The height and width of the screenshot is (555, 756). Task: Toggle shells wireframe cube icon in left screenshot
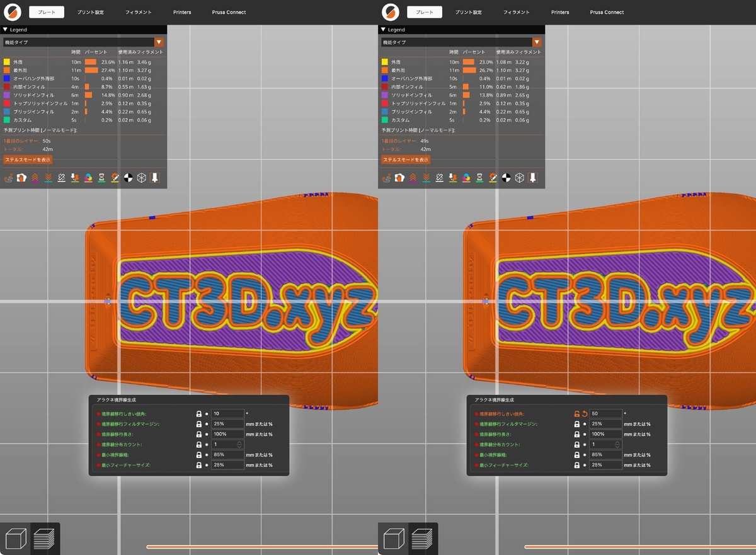coord(141,178)
